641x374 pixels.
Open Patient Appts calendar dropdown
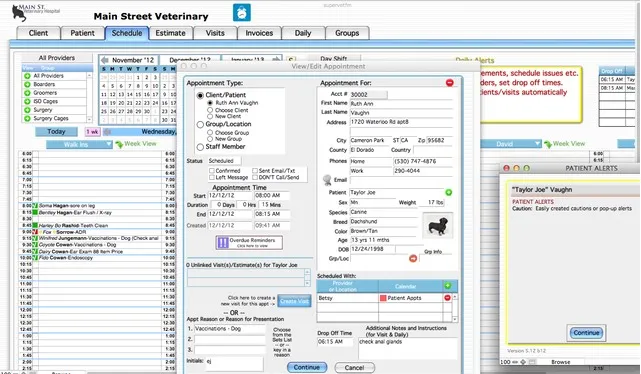411,298
